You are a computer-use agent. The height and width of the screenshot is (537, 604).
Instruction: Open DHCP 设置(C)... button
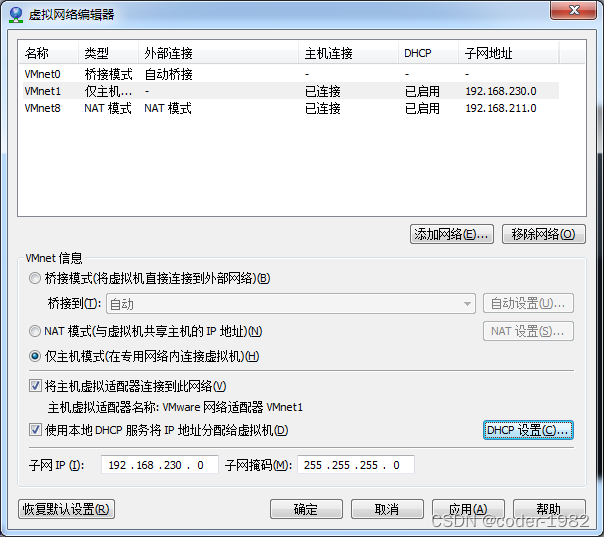coord(528,430)
